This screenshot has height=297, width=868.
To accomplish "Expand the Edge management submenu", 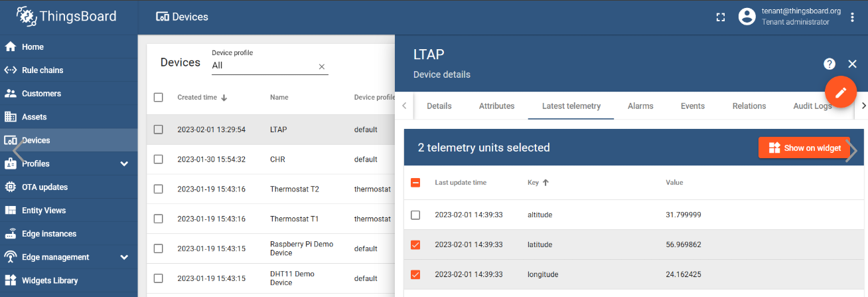I will pyautogui.click(x=124, y=257).
